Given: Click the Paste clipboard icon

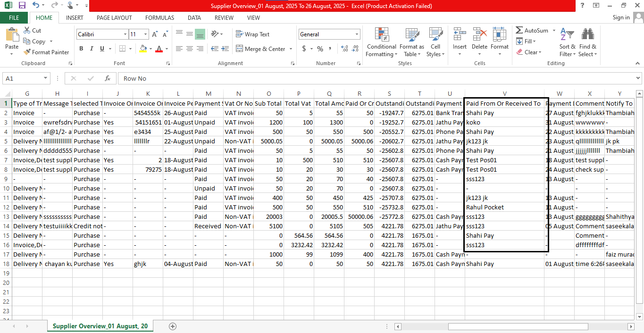Looking at the screenshot, I should [x=12, y=35].
